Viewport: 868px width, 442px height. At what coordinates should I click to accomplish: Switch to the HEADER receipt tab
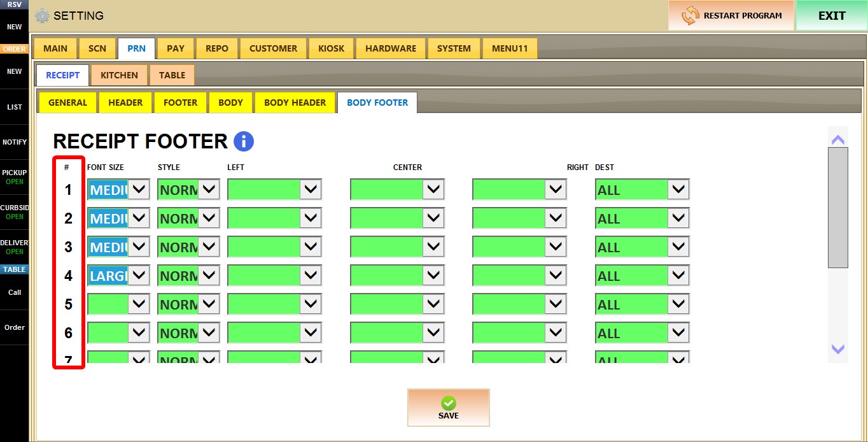coord(125,103)
